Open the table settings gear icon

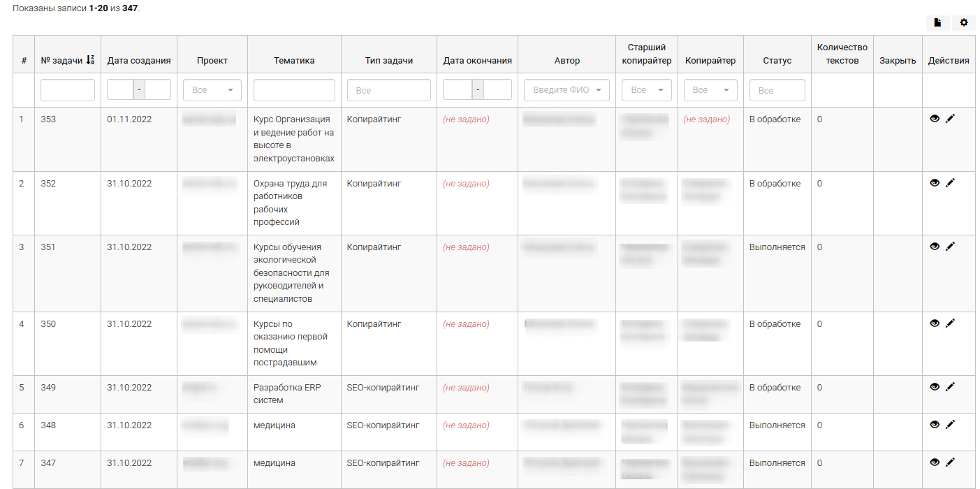click(963, 23)
